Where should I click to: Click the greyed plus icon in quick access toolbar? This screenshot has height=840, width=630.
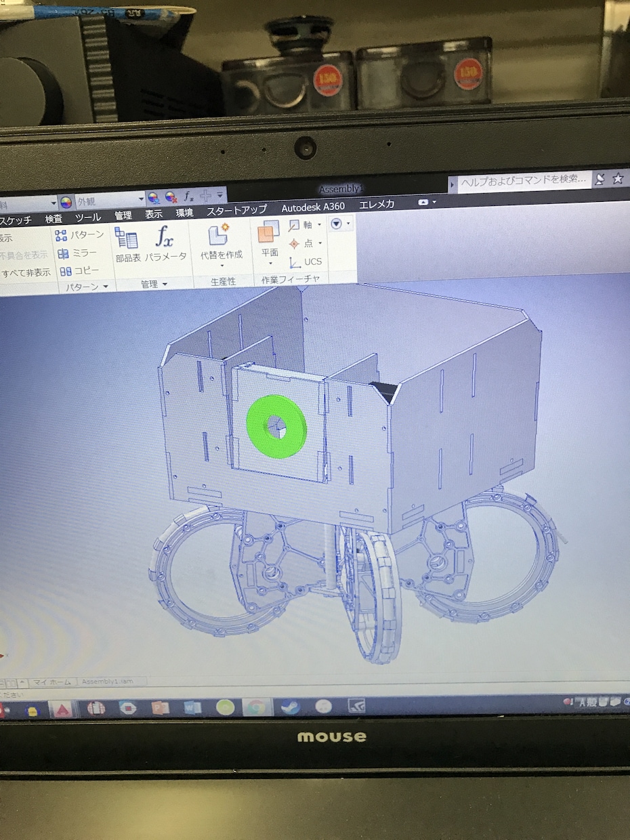(x=205, y=196)
